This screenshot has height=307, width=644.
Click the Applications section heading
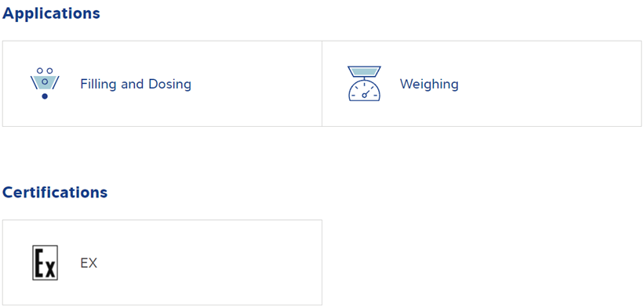coord(51,13)
